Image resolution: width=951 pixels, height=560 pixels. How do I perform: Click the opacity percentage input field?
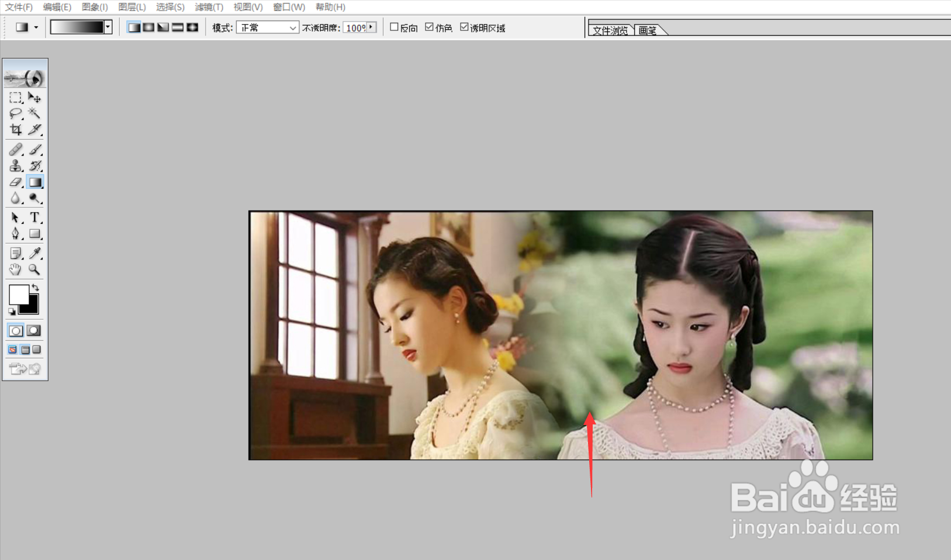(355, 27)
